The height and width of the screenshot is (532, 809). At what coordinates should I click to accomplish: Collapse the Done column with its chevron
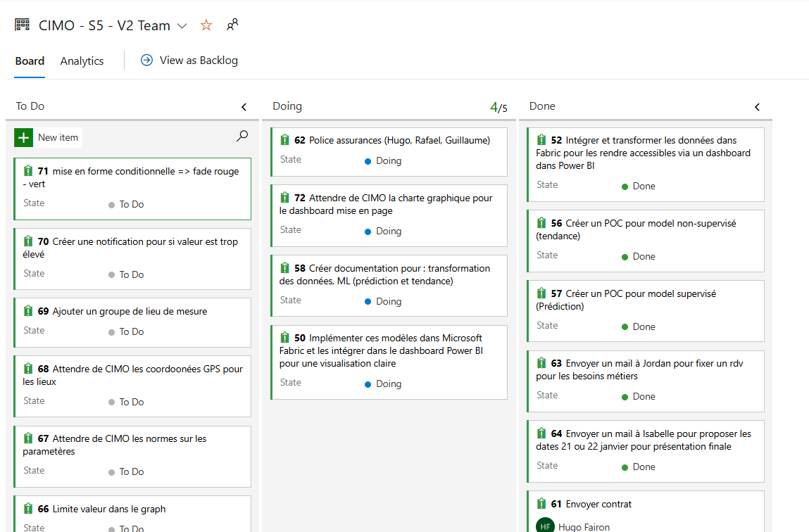758,107
